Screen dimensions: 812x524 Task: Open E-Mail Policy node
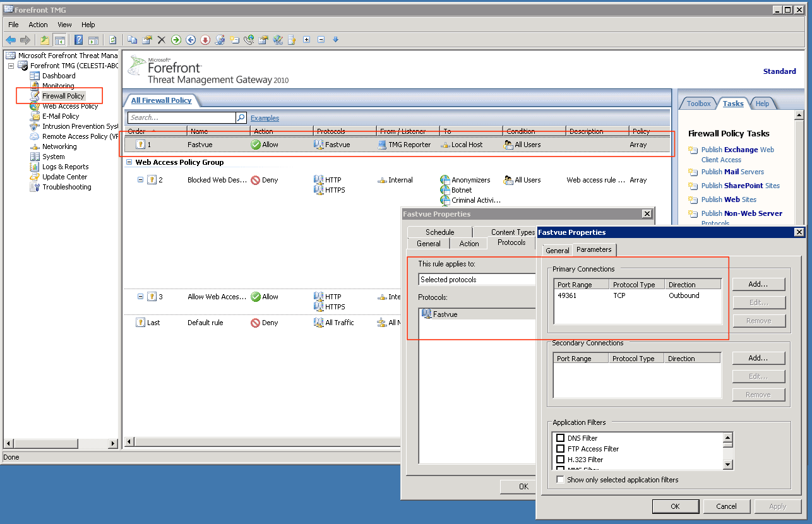pyautogui.click(x=61, y=116)
